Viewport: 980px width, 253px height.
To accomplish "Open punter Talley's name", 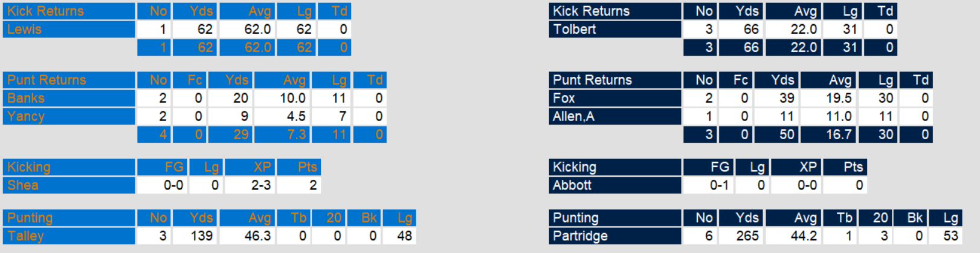I will (26, 236).
